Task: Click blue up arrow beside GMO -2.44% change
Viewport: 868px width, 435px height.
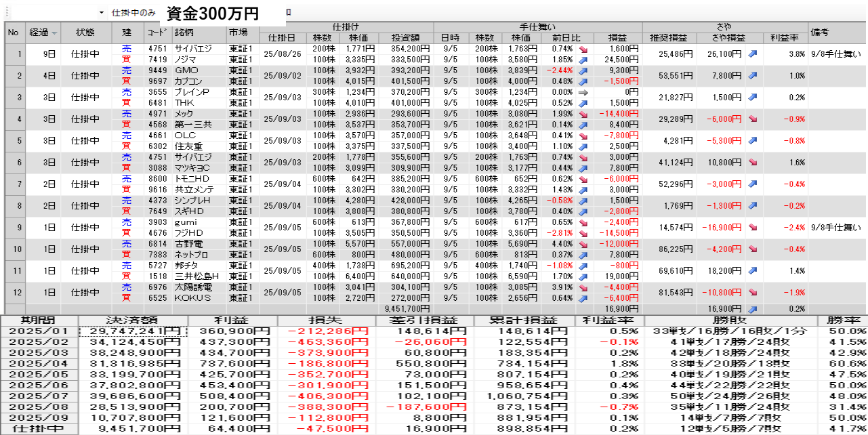Action: point(583,70)
